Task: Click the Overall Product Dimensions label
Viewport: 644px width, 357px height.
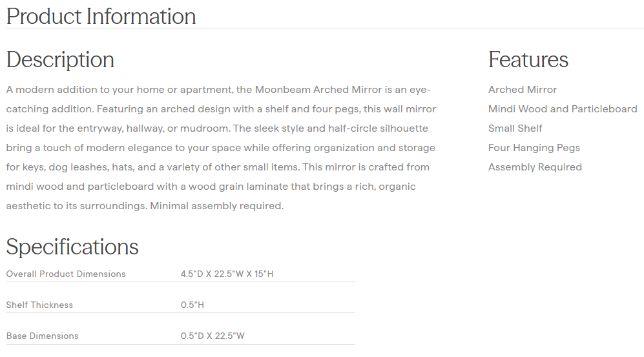Action: (66, 274)
